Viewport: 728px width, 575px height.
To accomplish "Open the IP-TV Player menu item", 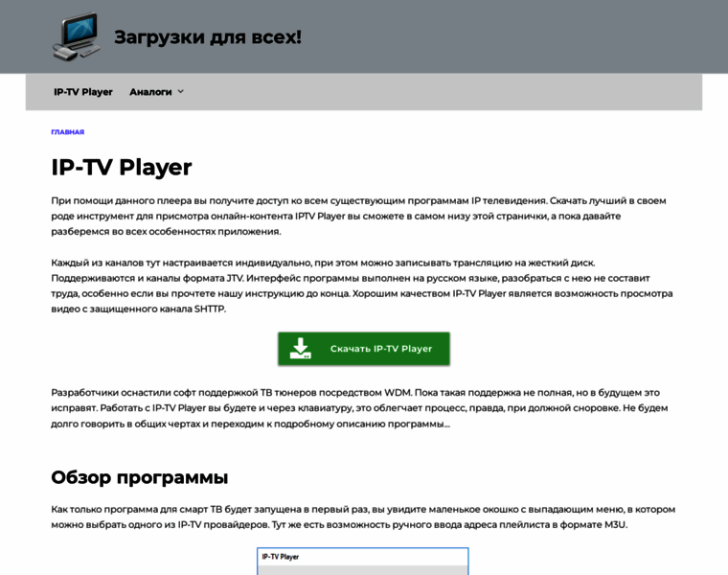I will pyautogui.click(x=83, y=92).
